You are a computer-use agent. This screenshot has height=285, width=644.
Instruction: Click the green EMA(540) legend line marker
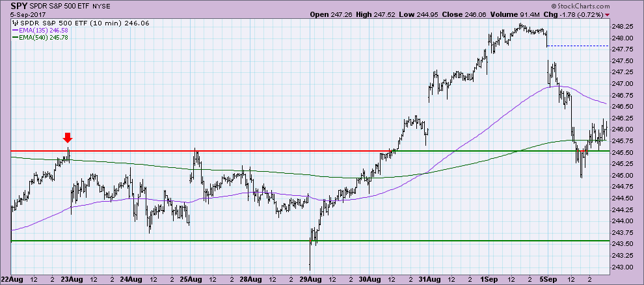point(15,37)
